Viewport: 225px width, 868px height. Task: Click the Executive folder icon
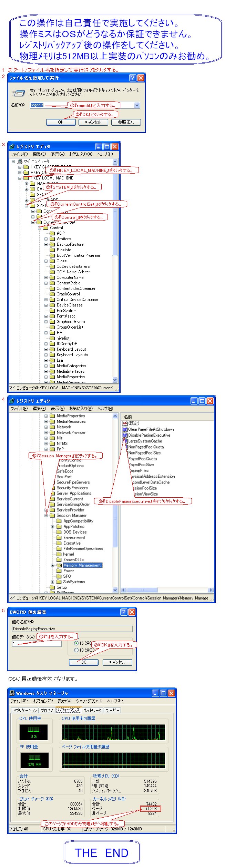[x=59, y=543]
